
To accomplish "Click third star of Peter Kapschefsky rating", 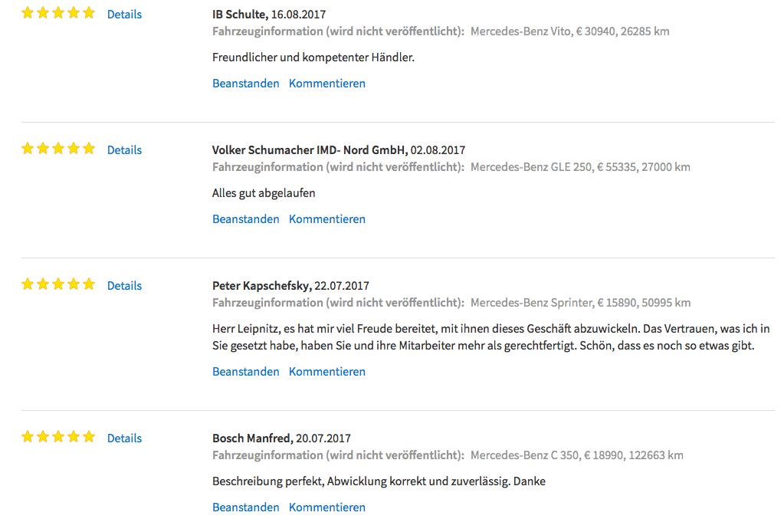I will pos(58,284).
